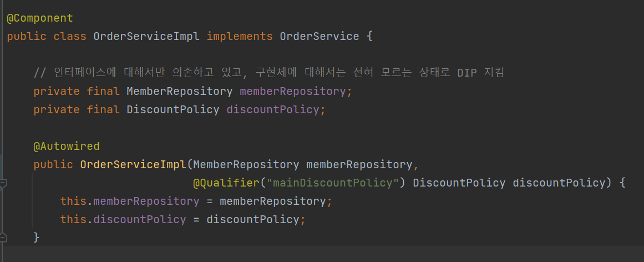Click memberRepository on the assignment's right side
This screenshot has height=262, width=644.
[x=273, y=201]
